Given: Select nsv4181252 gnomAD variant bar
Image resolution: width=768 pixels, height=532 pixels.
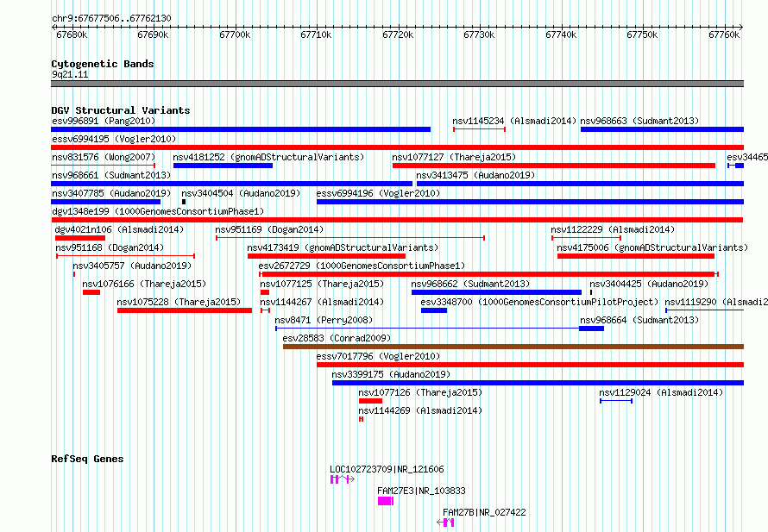Looking at the screenshot, I should 223,166.
